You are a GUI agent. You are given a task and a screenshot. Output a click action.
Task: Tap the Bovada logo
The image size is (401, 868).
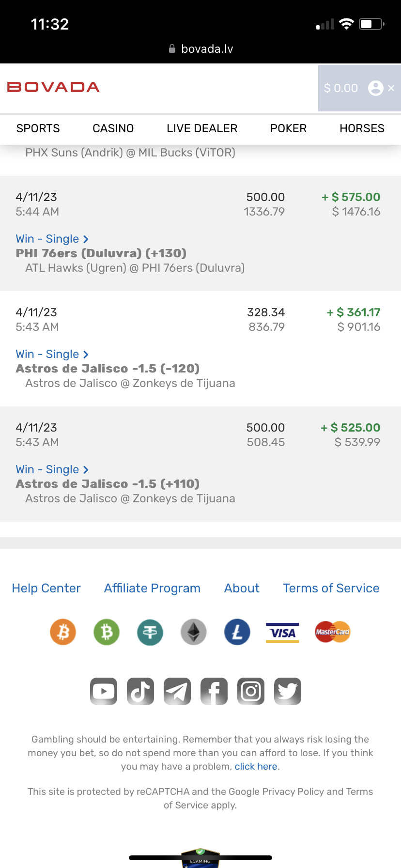pyautogui.click(x=53, y=87)
